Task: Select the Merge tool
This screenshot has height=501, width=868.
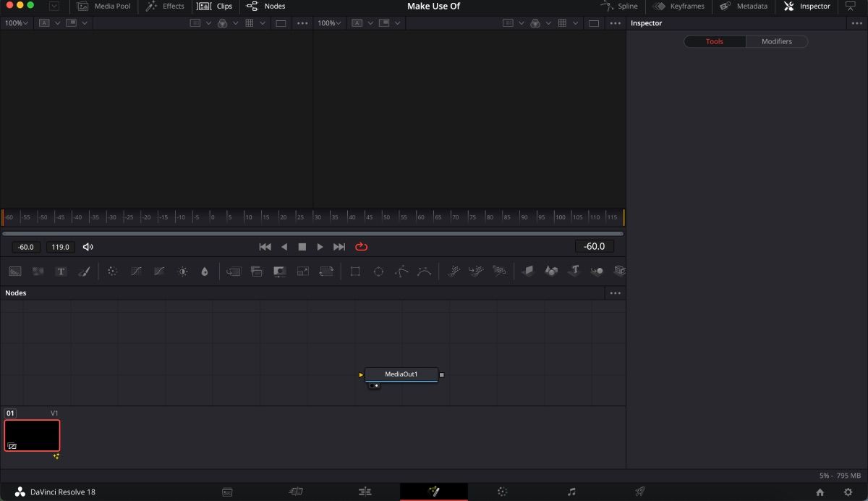Action: (x=234, y=271)
